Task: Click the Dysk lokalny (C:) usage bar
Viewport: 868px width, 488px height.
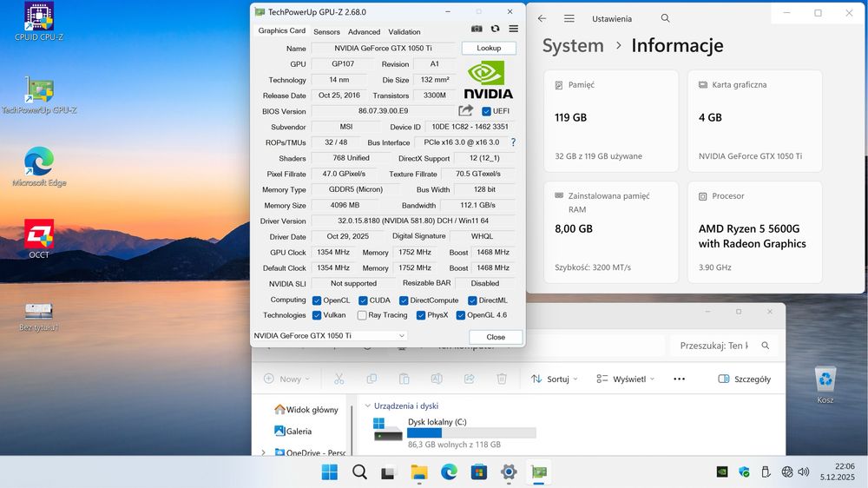Action: click(471, 433)
